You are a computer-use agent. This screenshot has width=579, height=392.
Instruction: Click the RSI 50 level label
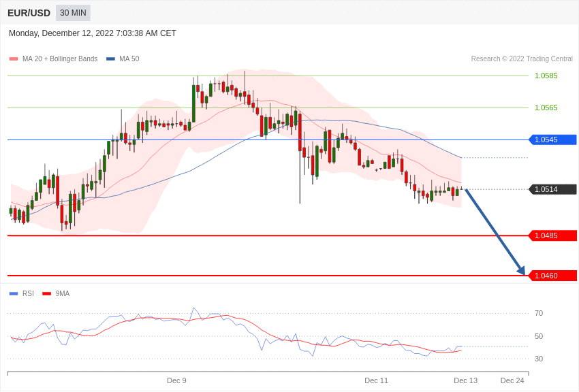[x=539, y=336]
